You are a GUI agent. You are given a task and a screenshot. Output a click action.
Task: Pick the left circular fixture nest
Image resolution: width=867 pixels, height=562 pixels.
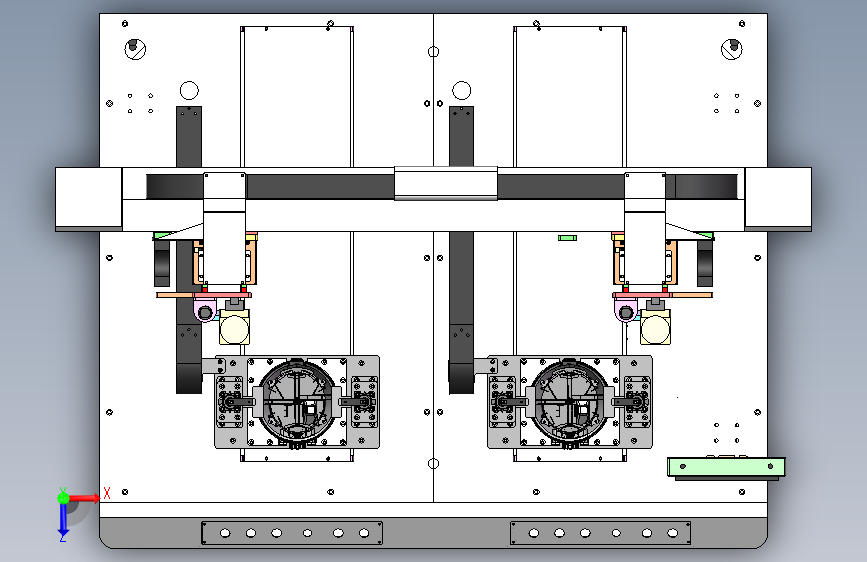(297, 402)
